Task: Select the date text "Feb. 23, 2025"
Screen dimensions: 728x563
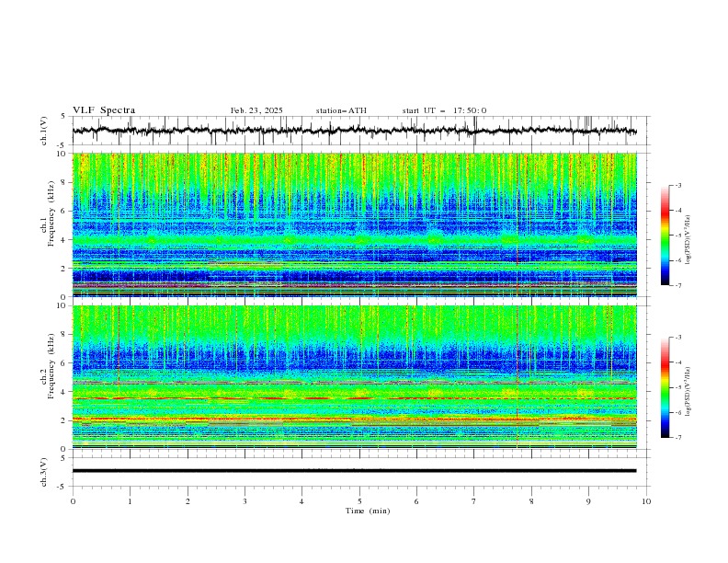Action: 256,110
